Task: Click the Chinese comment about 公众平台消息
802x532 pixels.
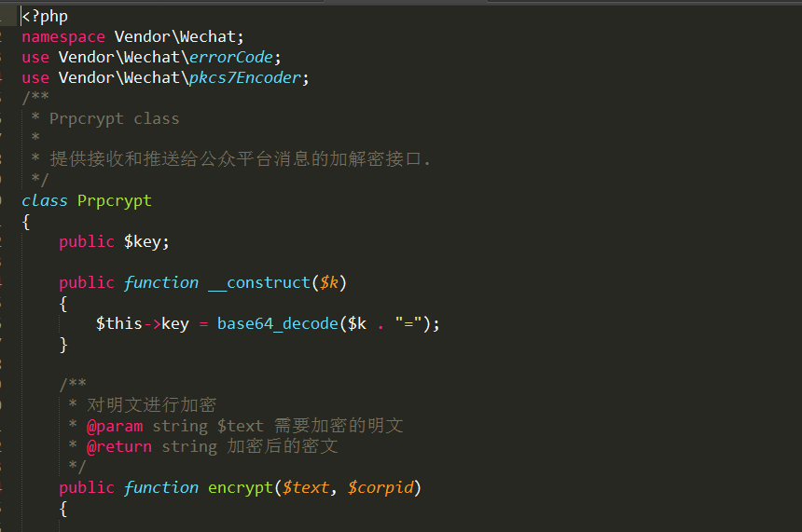Action: (x=240, y=159)
